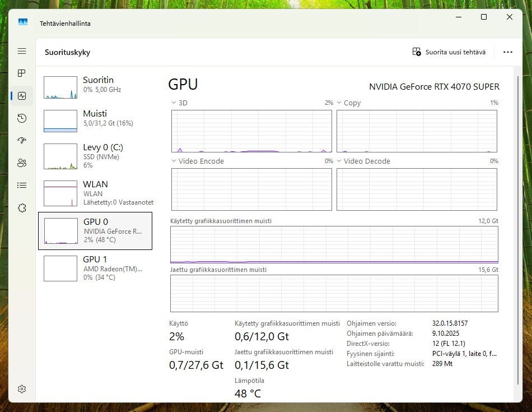Image resolution: width=532 pixels, height=412 pixels.
Task: Select the Performance page icon
Action: [x=22, y=96]
